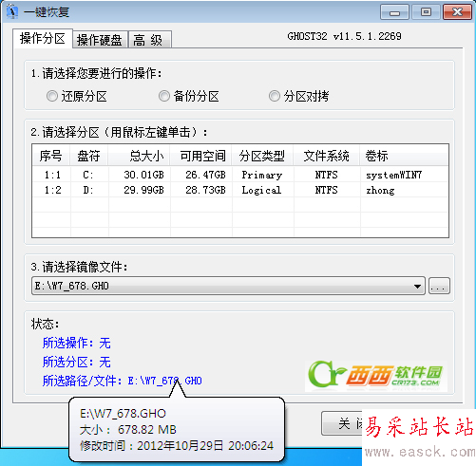Minimize the 一键恢复 window
This screenshot has height=466, width=476.
pos(394,12)
